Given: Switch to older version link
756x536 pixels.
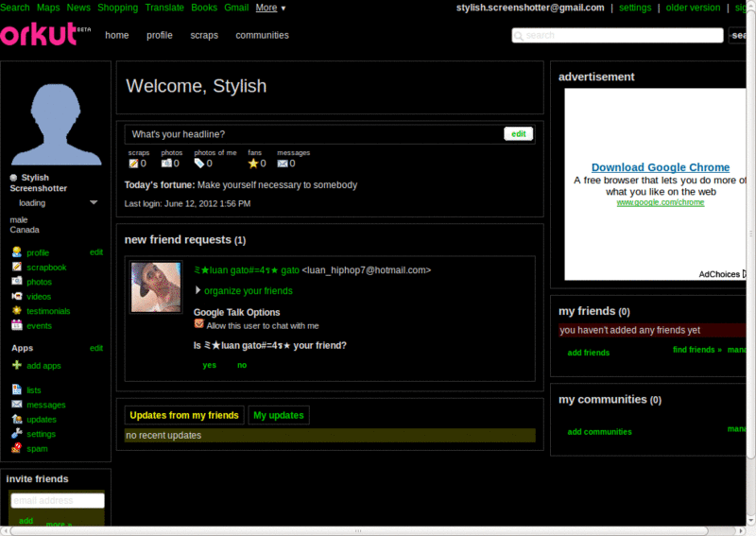Looking at the screenshot, I should 693,8.
